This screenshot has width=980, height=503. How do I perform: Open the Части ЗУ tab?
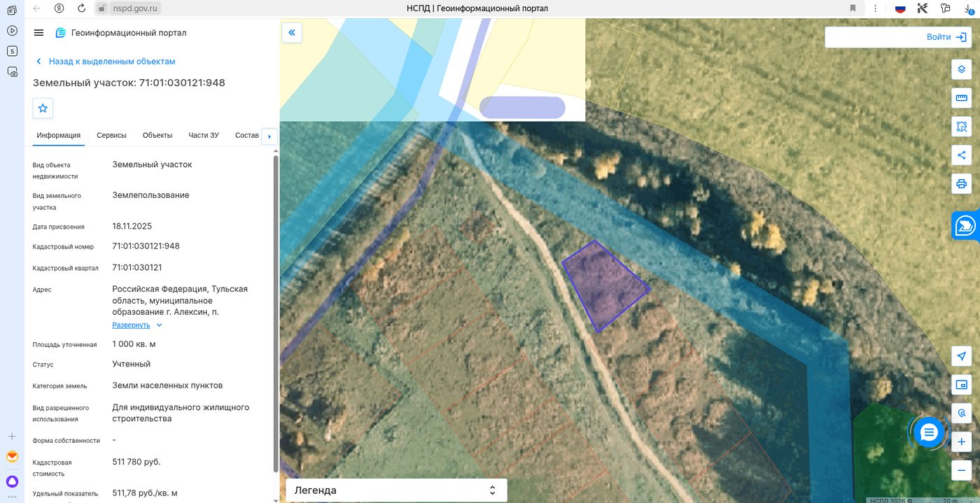point(204,135)
